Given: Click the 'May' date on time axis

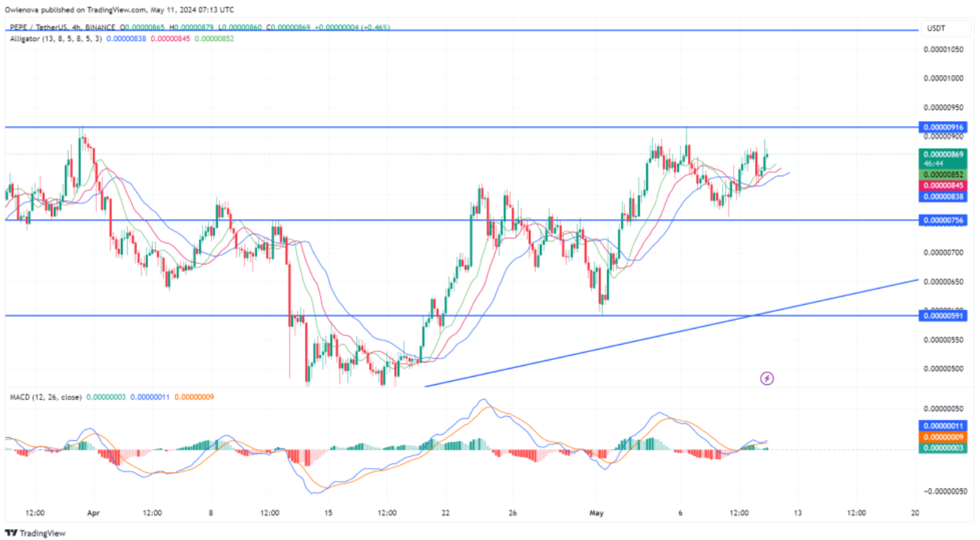Looking at the screenshot, I should [x=597, y=512].
